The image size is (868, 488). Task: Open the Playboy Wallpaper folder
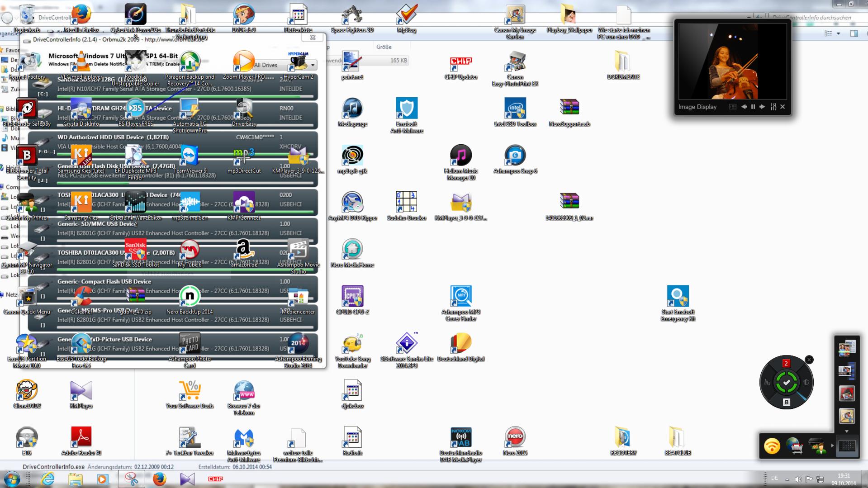click(569, 18)
